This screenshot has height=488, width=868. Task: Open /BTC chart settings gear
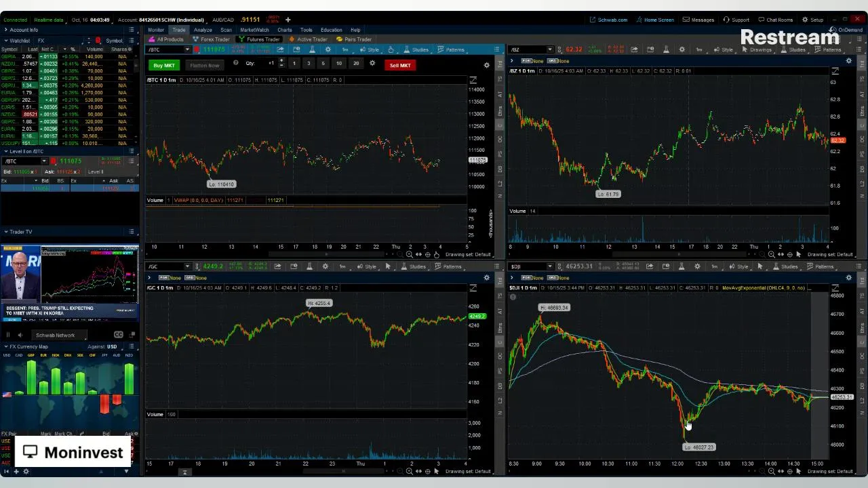tap(328, 49)
